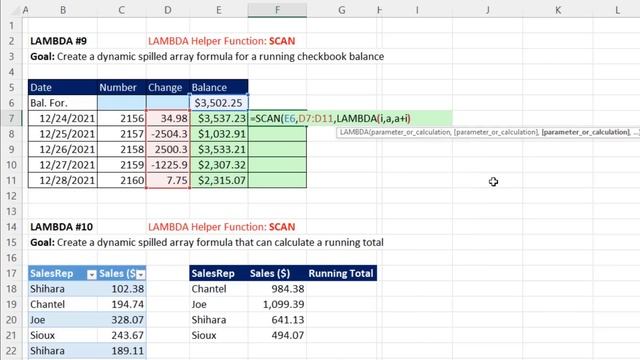This screenshot has height=360, width=640.
Task: Click sales value 189.11
Action: [122, 351]
